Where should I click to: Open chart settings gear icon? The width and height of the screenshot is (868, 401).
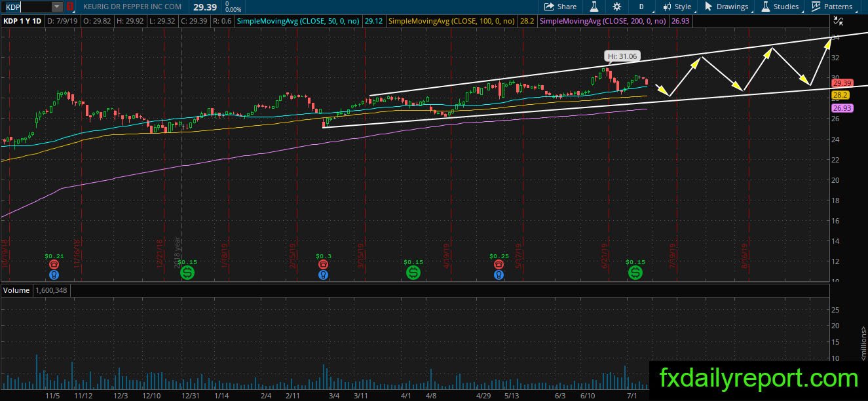(617, 7)
